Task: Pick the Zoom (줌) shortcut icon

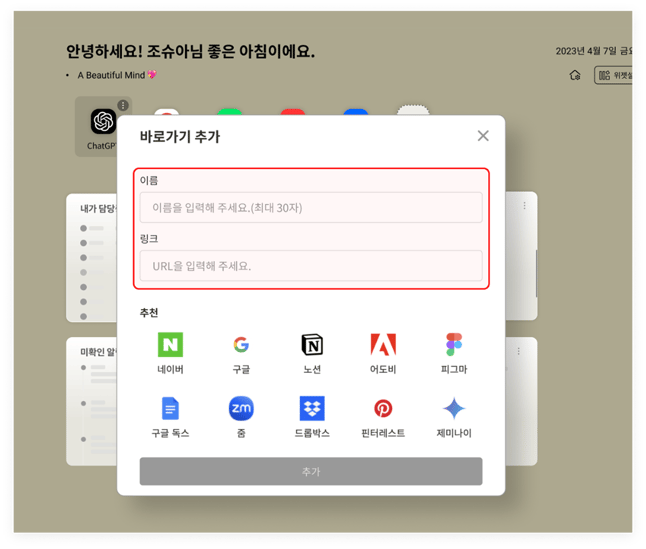Action: coord(241,408)
